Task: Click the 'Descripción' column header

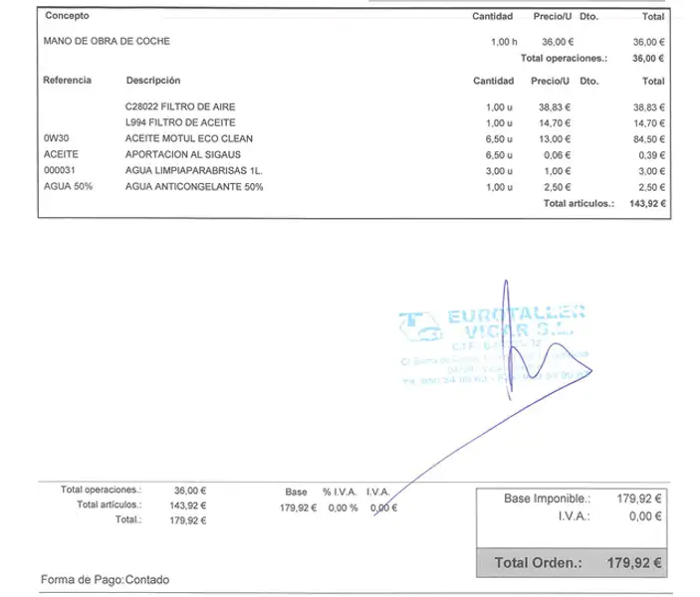Action: tap(153, 81)
